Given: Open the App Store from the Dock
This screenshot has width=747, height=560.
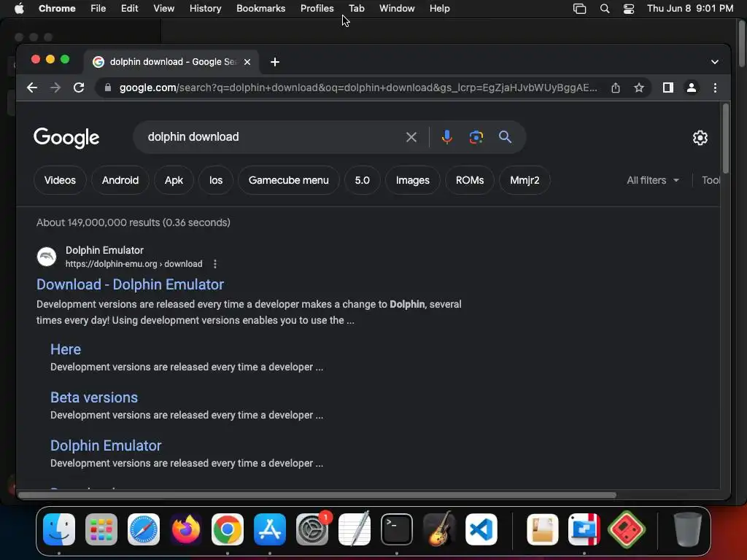Looking at the screenshot, I should (x=270, y=529).
